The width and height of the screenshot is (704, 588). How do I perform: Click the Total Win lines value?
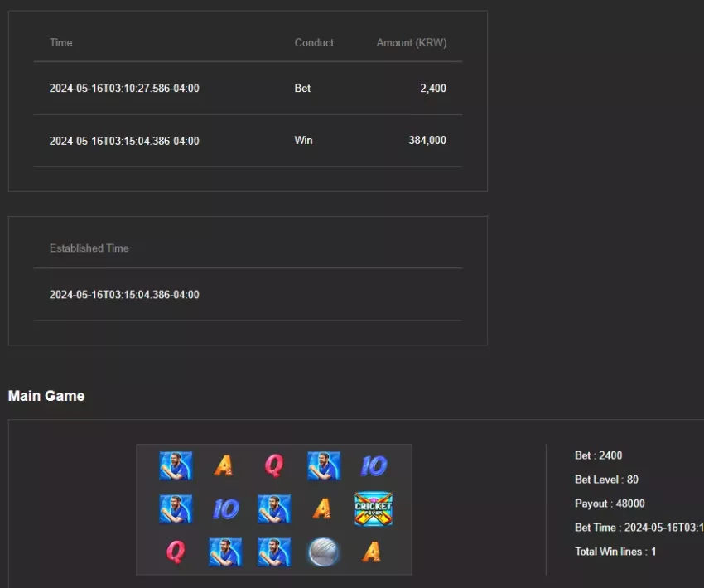[x=653, y=552]
